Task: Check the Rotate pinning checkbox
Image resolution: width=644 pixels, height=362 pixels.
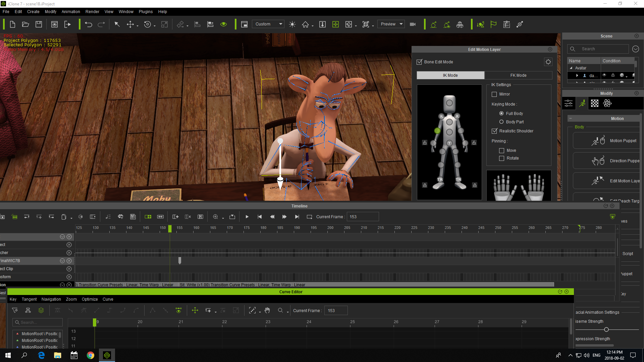Action: 501,158
